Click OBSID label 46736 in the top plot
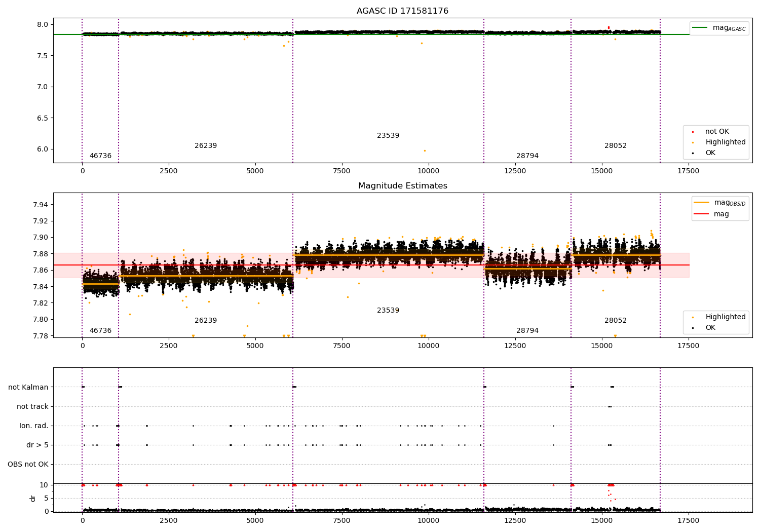 (x=100, y=156)
